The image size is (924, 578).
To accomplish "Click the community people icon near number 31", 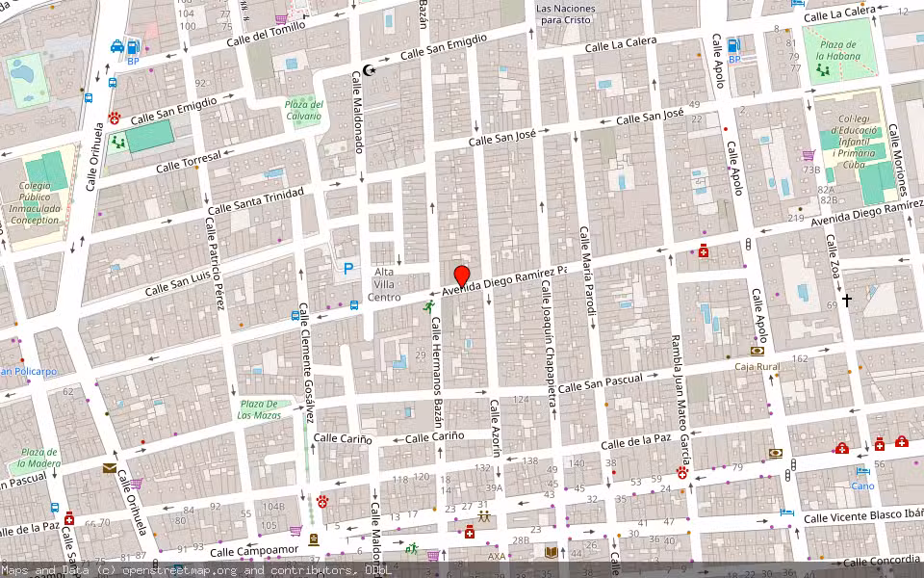I will (484, 517).
